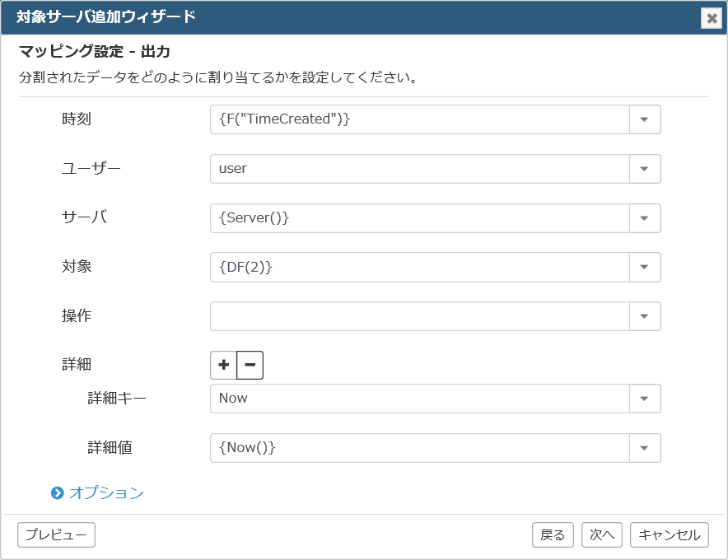Viewport: 728px width, 560px height.
Task: Click the キャンセル button
Action: click(669, 535)
